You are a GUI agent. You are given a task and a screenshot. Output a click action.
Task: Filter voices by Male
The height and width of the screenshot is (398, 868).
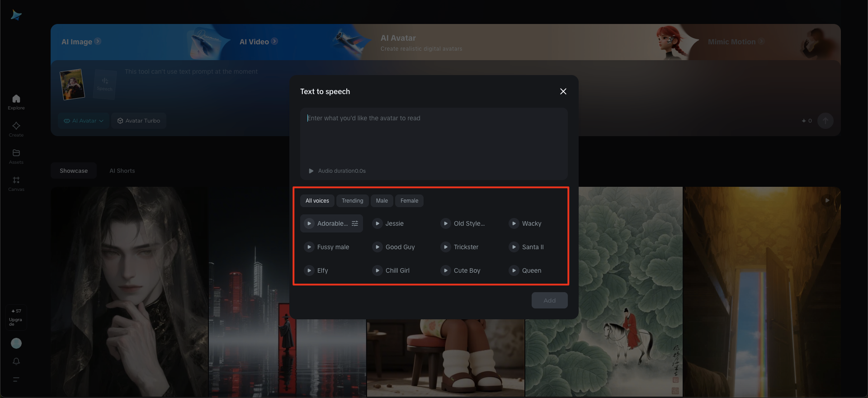(x=382, y=201)
